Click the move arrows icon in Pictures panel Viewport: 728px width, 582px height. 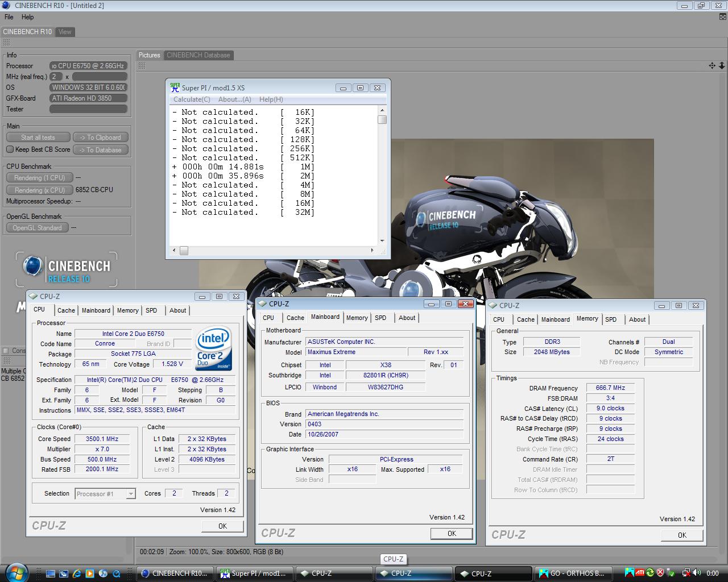[712, 65]
